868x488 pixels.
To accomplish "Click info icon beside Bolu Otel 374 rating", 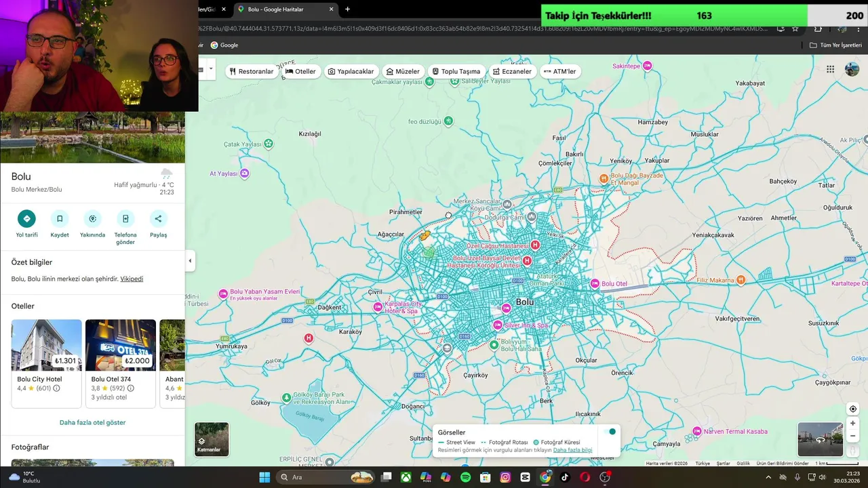I will pos(130,388).
